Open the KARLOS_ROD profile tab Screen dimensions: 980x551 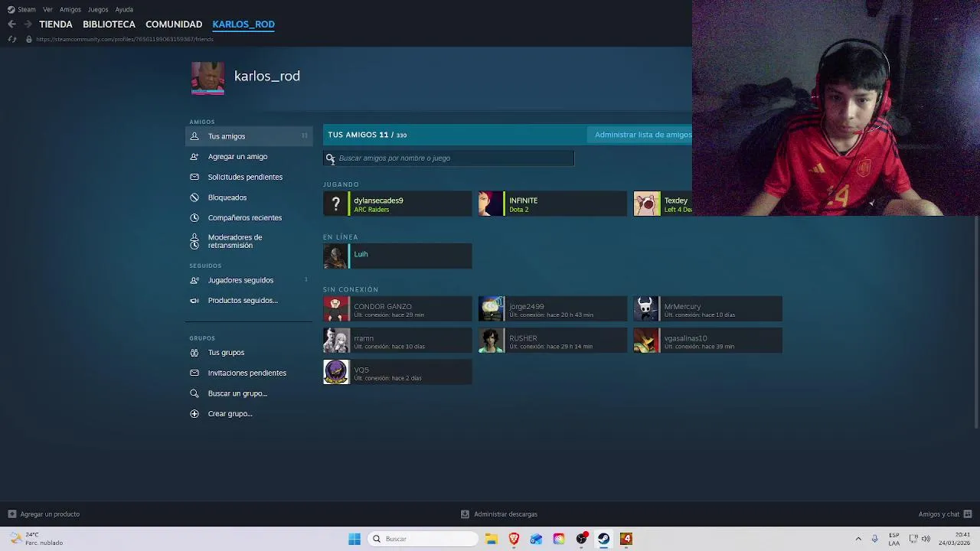point(243,24)
